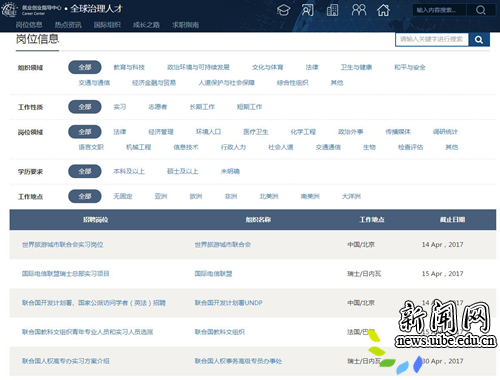Focus the header search field 输入内容搜索
Screen dimensions: 500x380
[440, 10]
